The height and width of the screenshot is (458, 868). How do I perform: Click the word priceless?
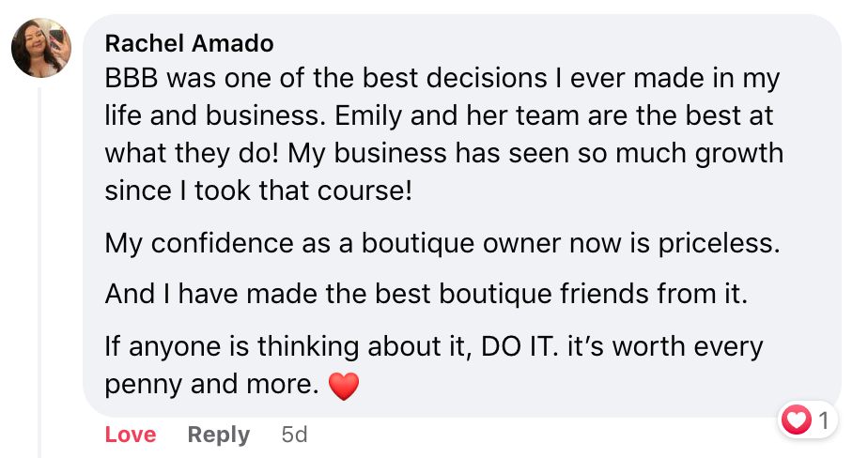[x=719, y=243]
